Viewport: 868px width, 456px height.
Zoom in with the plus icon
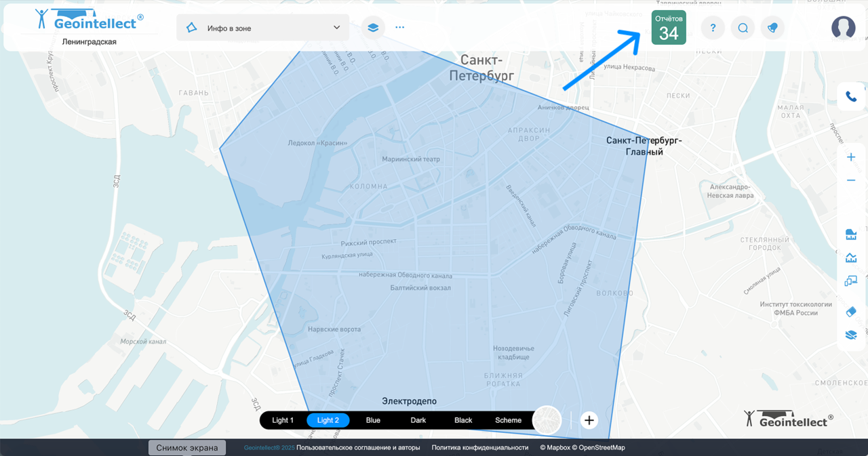(x=851, y=157)
